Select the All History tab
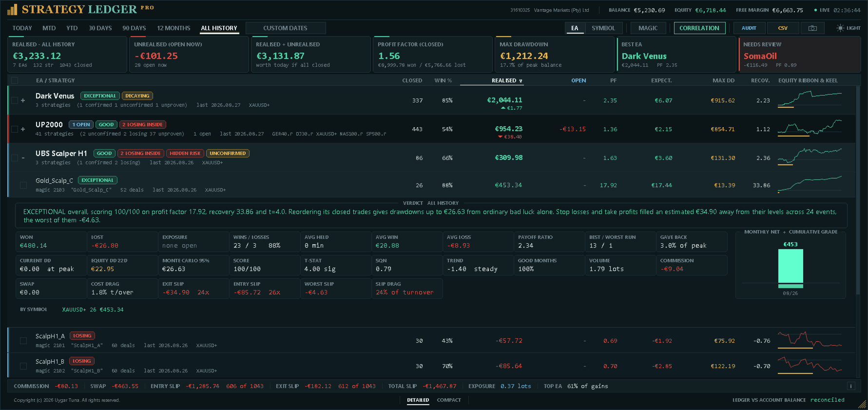 [x=219, y=28]
